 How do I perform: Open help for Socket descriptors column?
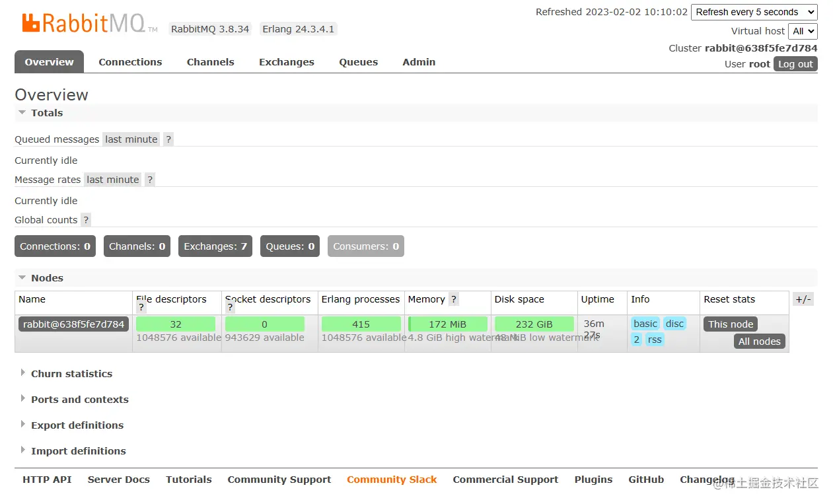(231, 308)
